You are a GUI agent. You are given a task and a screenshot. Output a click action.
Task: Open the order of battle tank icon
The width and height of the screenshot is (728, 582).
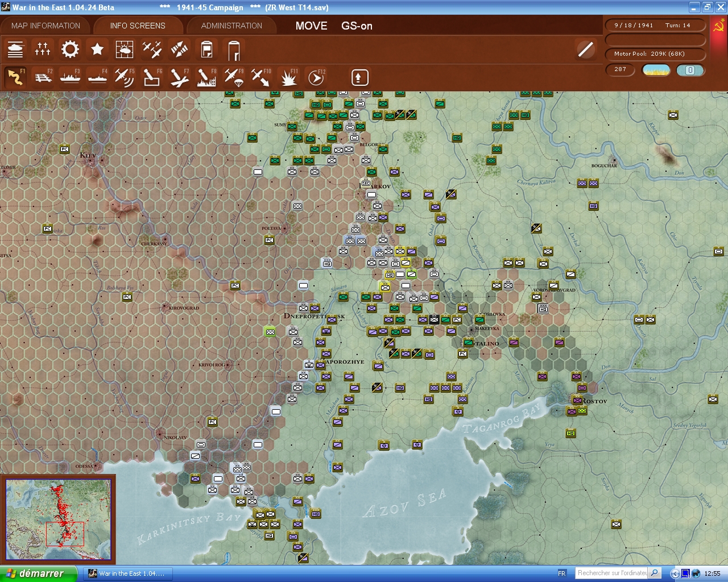[x=15, y=49]
